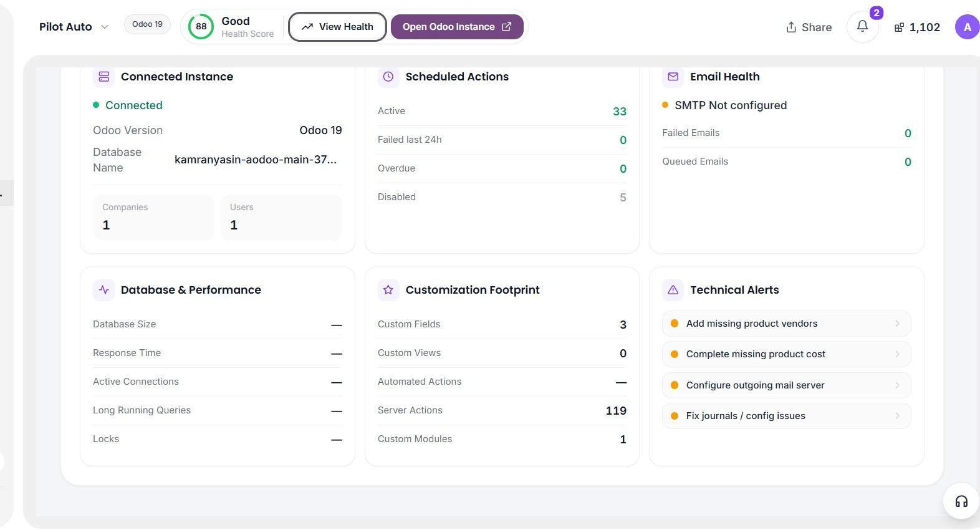This screenshot has height=530, width=980.
Task: Click the headset support icon
Action: tap(961, 501)
